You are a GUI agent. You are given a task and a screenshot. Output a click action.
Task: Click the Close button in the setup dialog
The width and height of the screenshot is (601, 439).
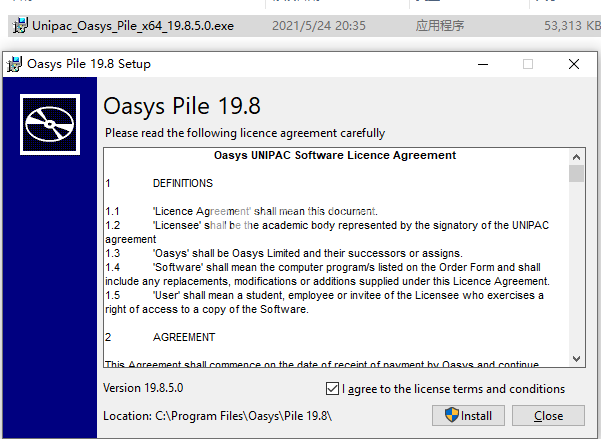tap(548, 415)
